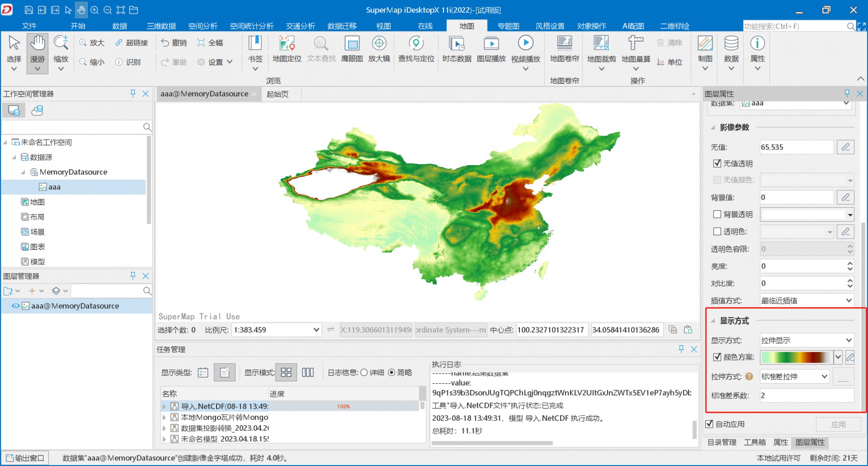Toggle grid display mode in task manager
868x466 pixels.
(286, 372)
